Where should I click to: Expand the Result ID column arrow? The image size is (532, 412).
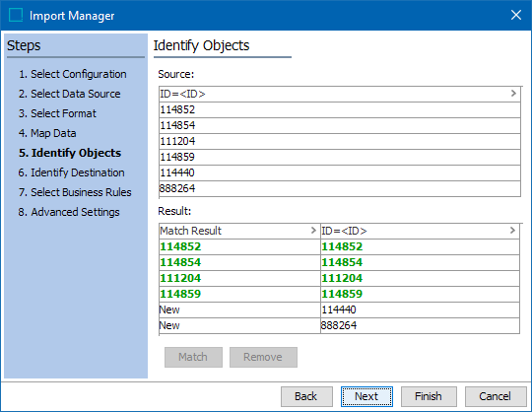pyautogui.click(x=512, y=231)
